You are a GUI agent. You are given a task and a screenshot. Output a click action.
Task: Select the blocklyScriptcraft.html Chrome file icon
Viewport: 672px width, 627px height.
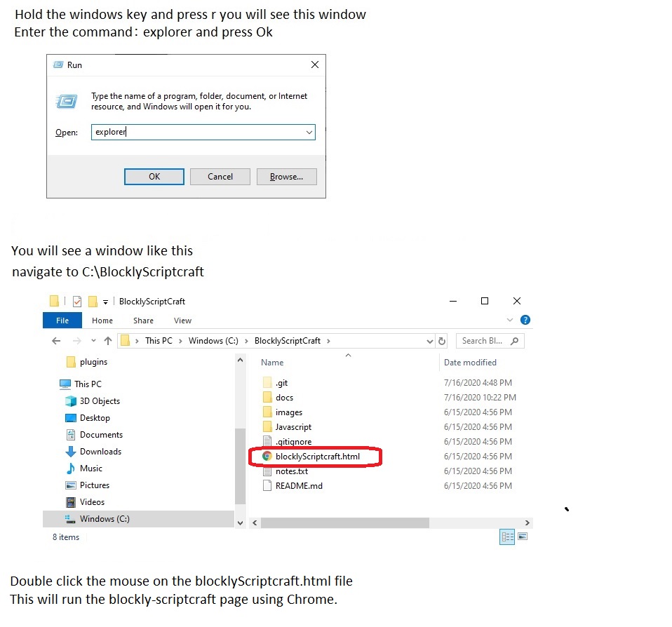[x=267, y=457]
